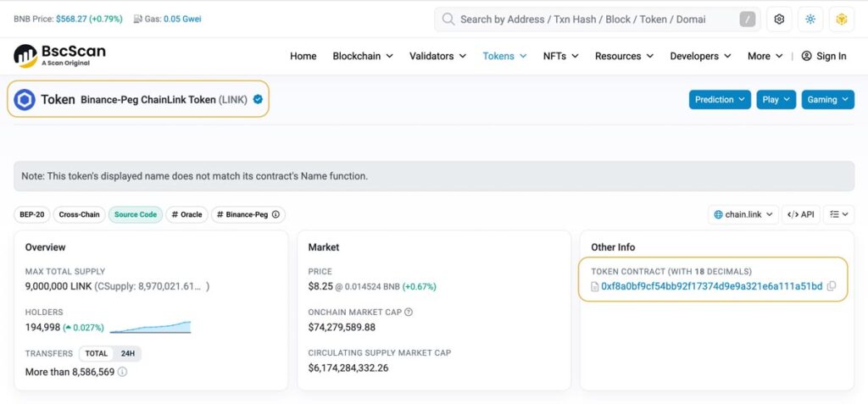
Task: Toggle the light theme sun icon
Action: coord(810,19)
